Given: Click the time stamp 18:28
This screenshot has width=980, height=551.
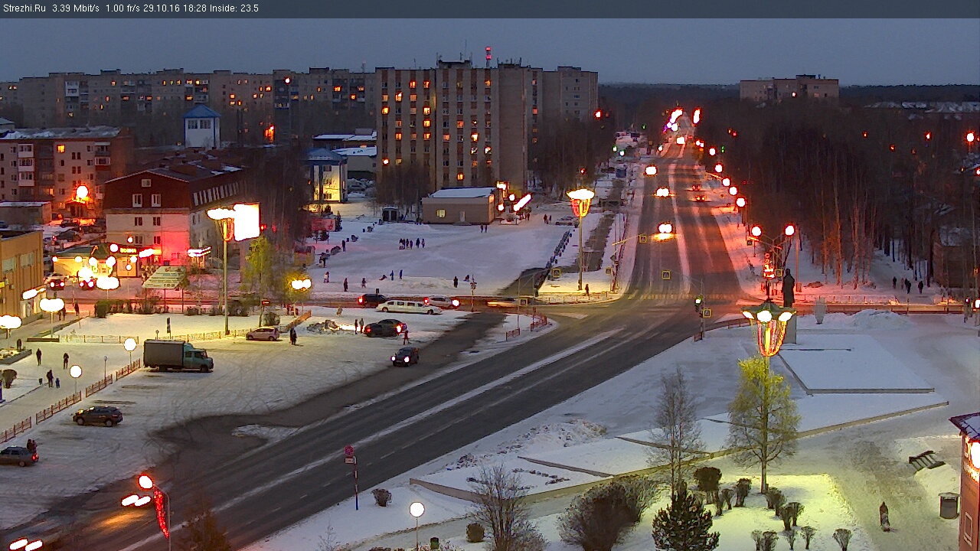Looking at the screenshot, I should coord(193,8).
